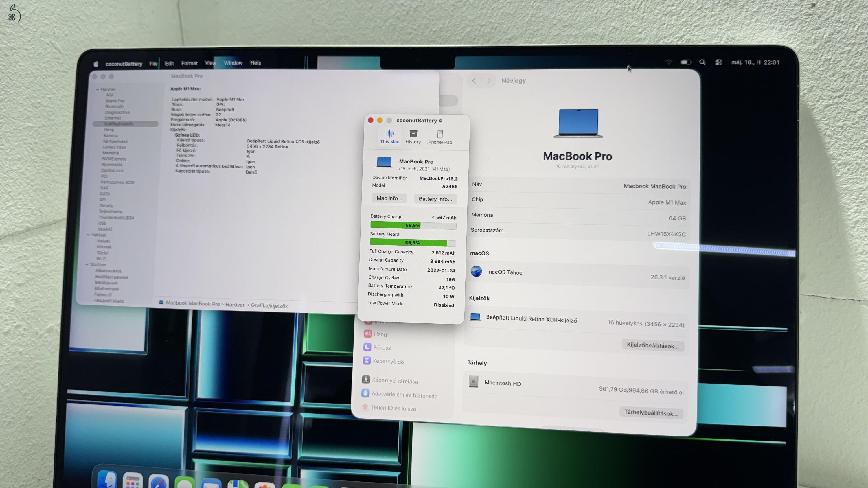Click Macbook MacBook Pro in the path bar
The height and width of the screenshot is (488, 868).
(x=192, y=303)
